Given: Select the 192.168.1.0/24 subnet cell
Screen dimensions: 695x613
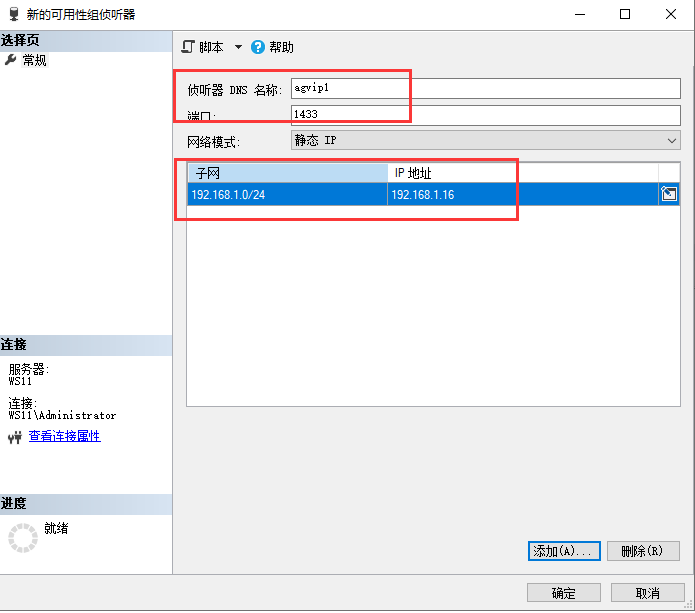Looking at the screenshot, I should 288,194.
